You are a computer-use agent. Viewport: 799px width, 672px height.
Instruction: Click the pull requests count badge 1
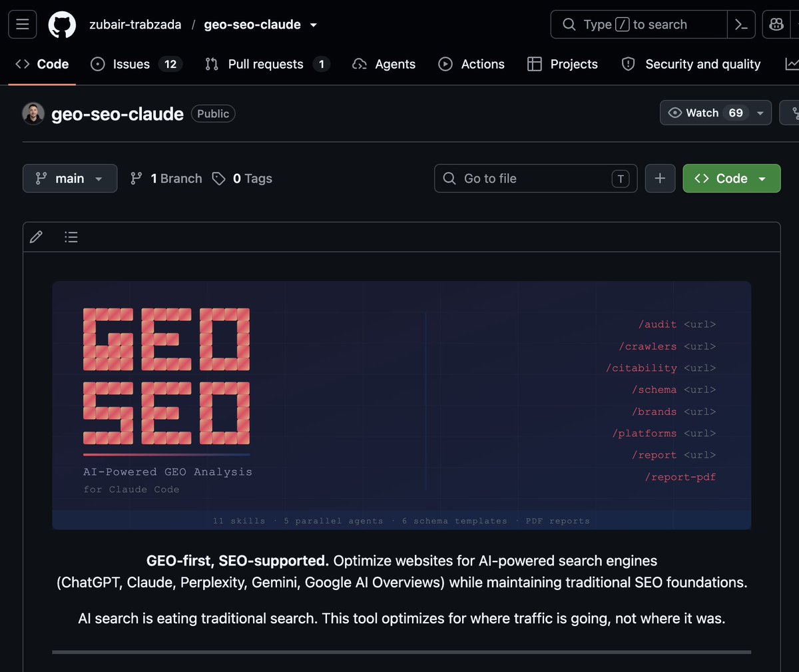coord(322,64)
